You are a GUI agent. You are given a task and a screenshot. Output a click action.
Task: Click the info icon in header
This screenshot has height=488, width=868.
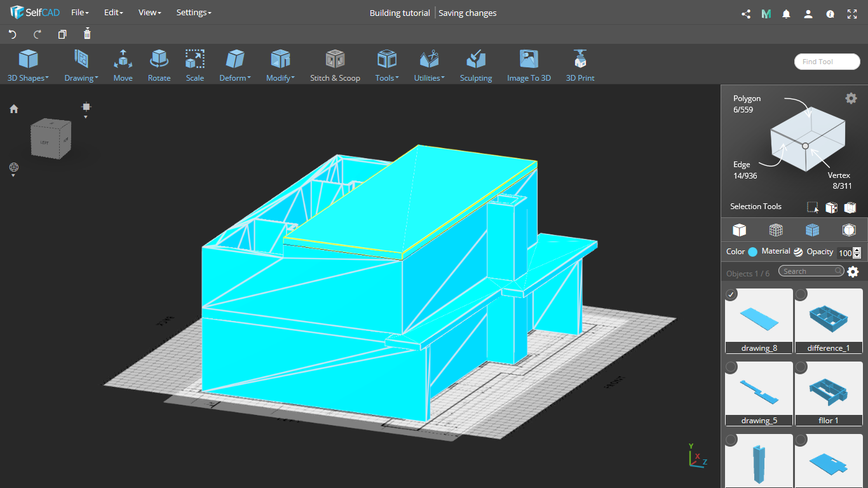830,13
